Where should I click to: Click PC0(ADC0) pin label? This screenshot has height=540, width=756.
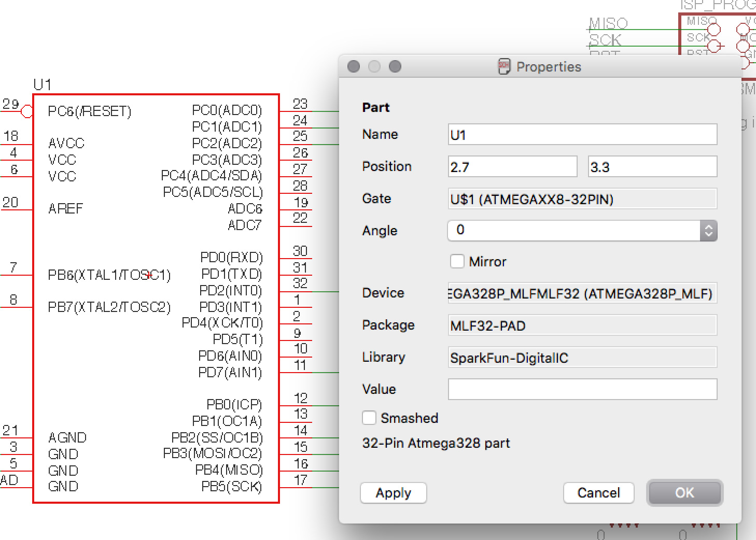[227, 110]
